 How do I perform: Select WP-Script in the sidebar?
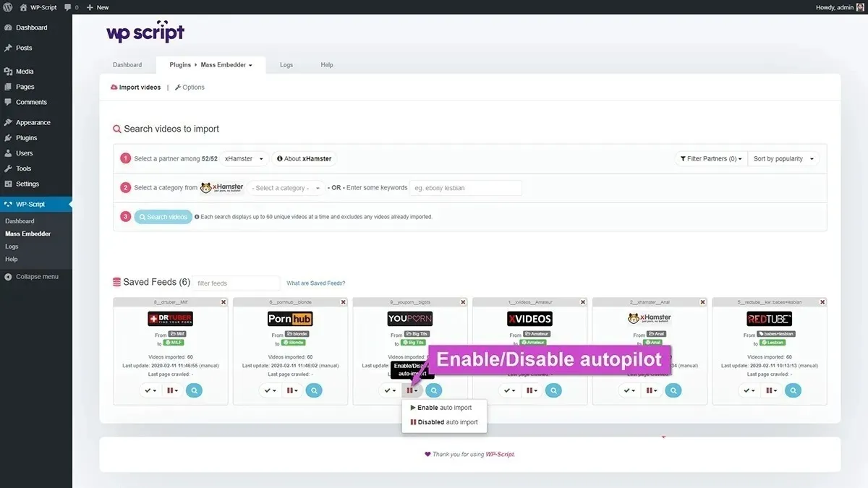click(35, 204)
